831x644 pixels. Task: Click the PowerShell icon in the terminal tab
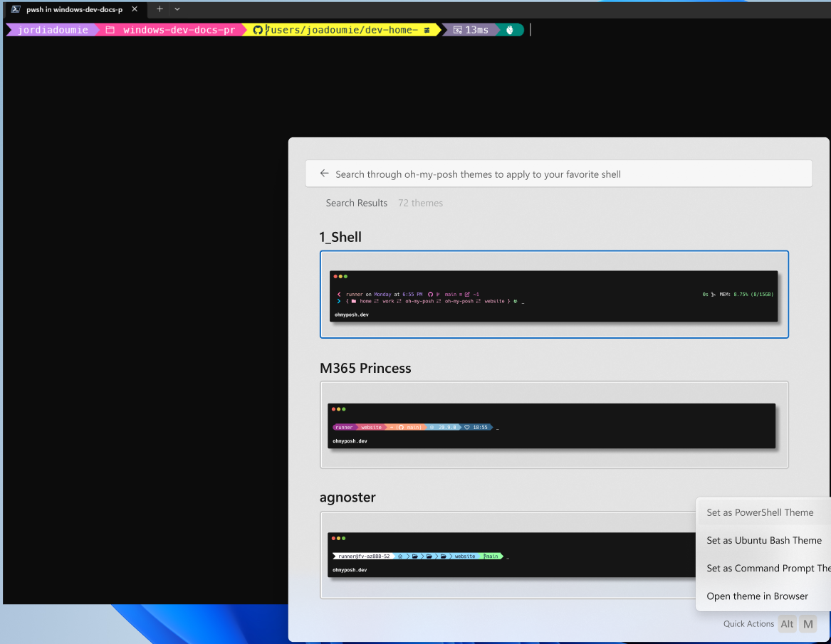15,9
